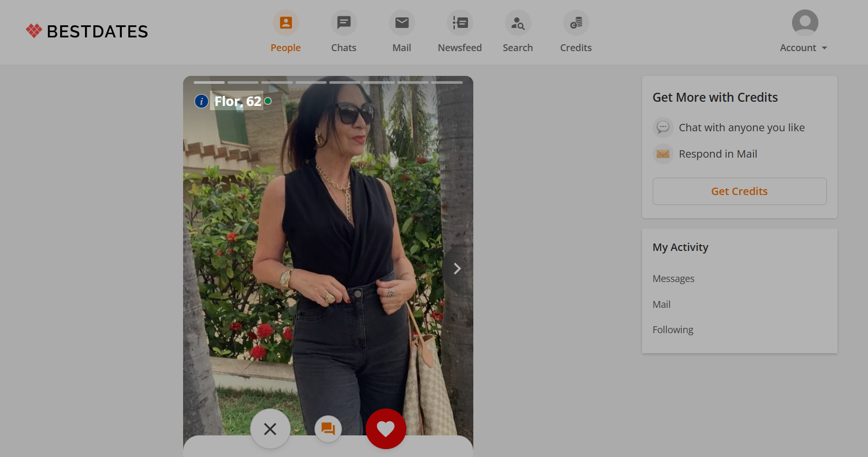Image resolution: width=868 pixels, height=457 pixels.
Task: Open Flor's profile info icon
Action: click(x=201, y=101)
